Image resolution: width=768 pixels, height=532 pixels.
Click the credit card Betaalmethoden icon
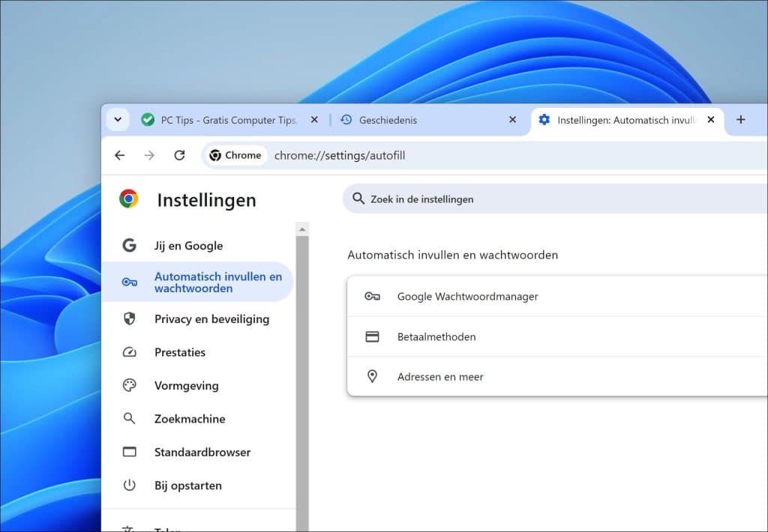pos(372,336)
